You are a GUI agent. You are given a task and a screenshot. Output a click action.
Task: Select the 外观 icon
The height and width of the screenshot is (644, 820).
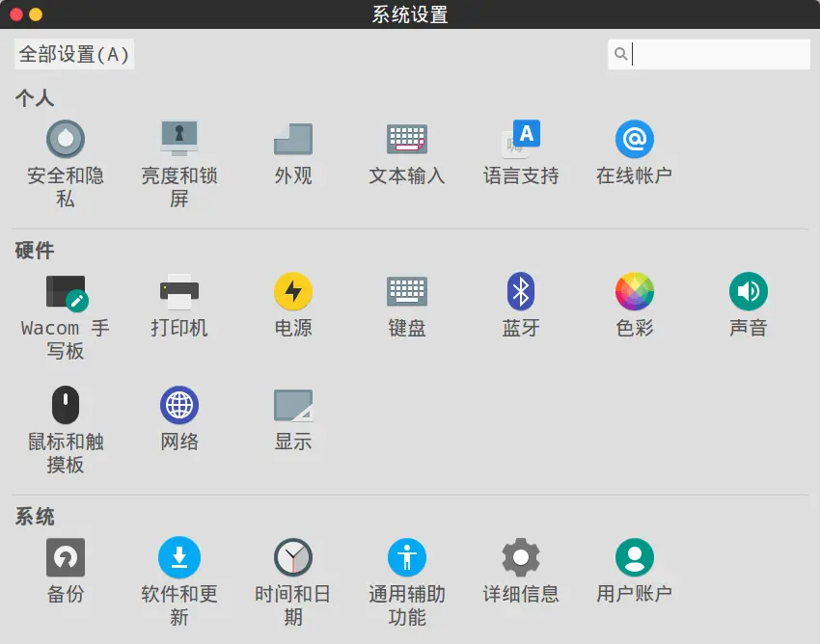click(292, 140)
